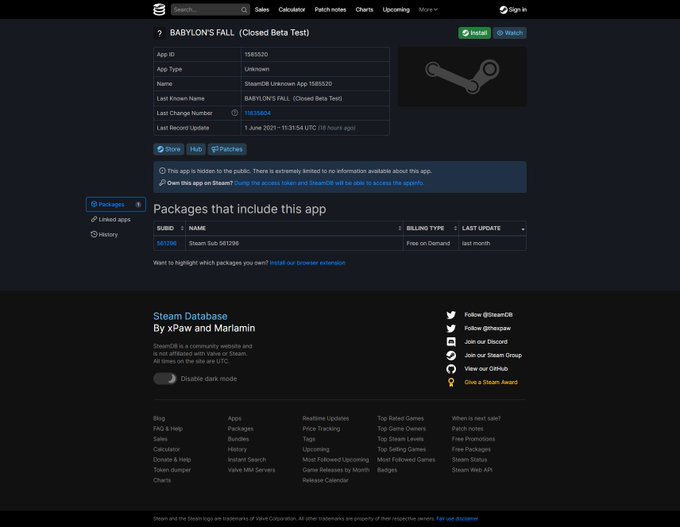This screenshot has width=680, height=527.
Task: Click the Dump the access token link
Action: [329, 183]
